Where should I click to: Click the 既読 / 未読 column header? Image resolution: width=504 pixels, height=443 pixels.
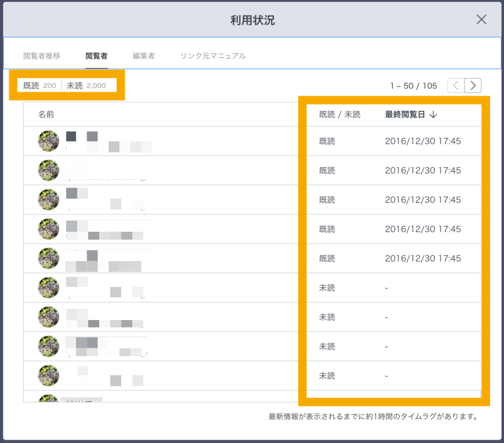click(x=340, y=115)
